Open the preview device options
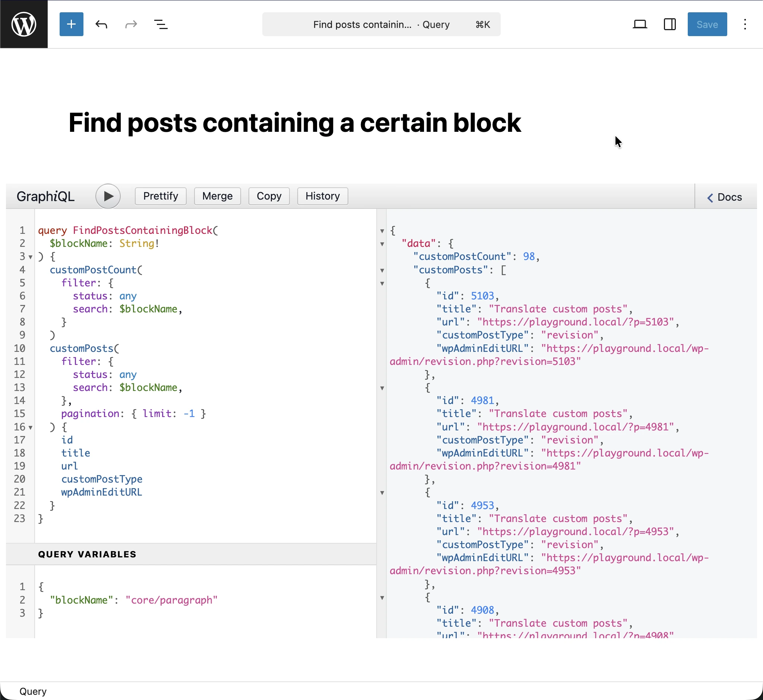This screenshot has width=763, height=700. click(x=640, y=24)
